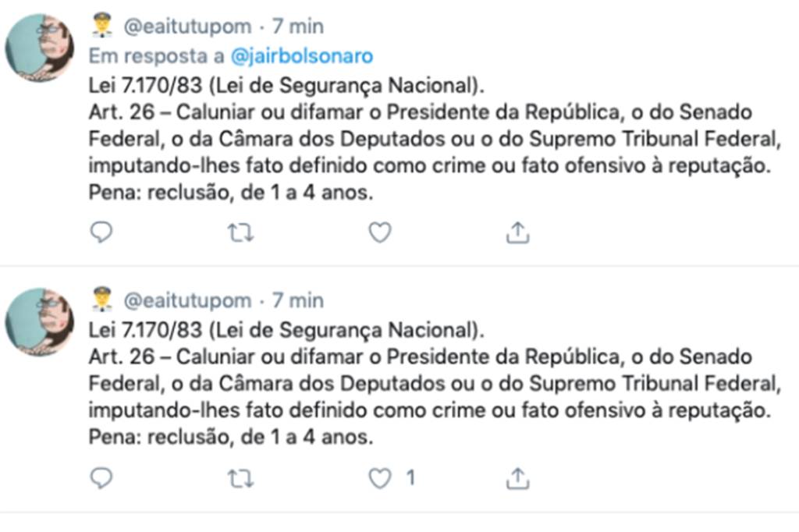Viewport: 799px width, 532px height.
Task: Click the reply icon on the first tweet
Action: point(101,232)
